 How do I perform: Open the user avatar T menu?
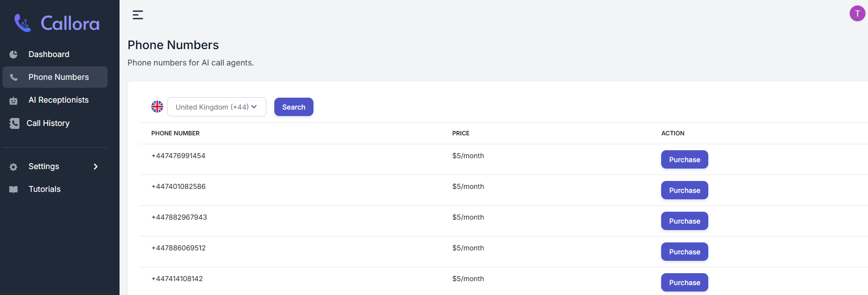pos(857,13)
